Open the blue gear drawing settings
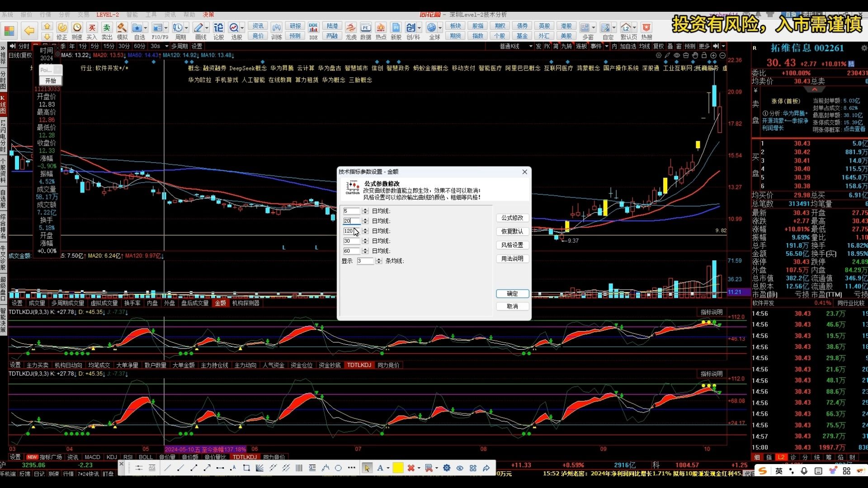The height and width of the screenshot is (488, 868). (447, 468)
